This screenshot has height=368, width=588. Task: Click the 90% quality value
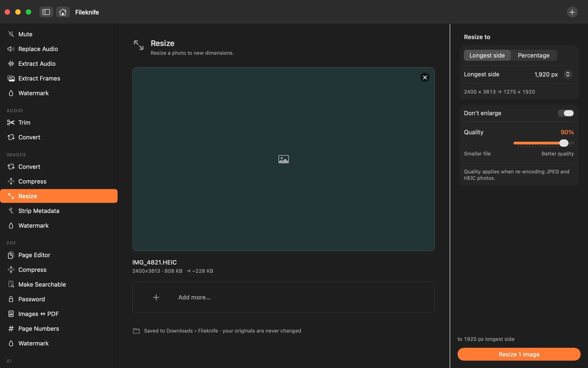pos(567,132)
